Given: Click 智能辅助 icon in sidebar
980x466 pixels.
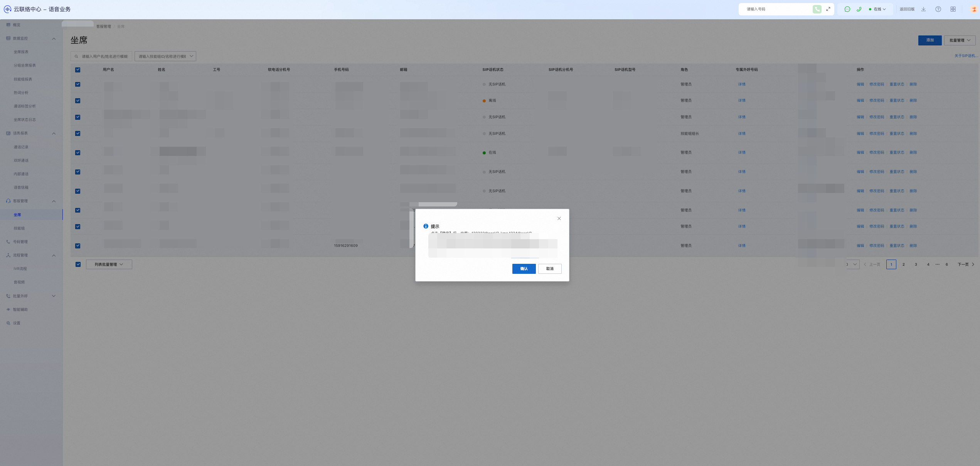Looking at the screenshot, I should click(8, 310).
